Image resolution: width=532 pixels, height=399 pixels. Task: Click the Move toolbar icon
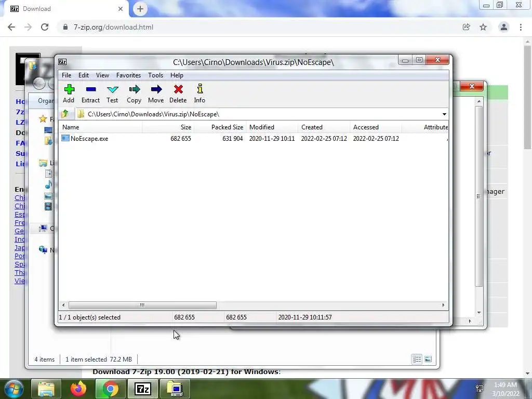pos(156,89)
